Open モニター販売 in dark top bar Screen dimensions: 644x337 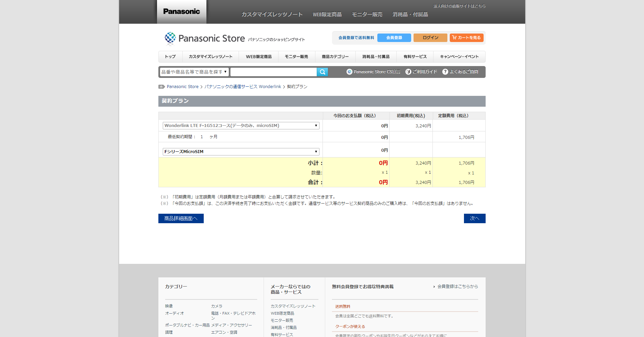[367, 15]
